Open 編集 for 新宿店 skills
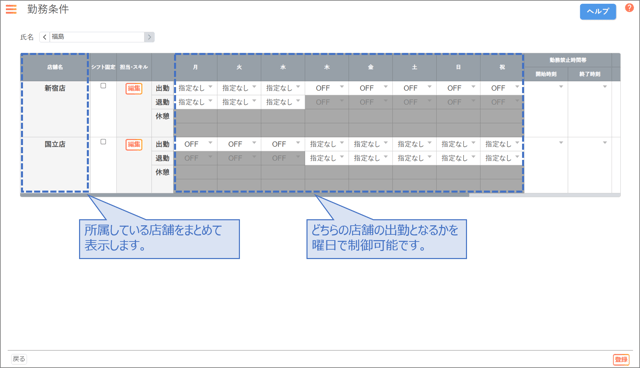This screenshot has height=368, width=640. coord(134,89)
